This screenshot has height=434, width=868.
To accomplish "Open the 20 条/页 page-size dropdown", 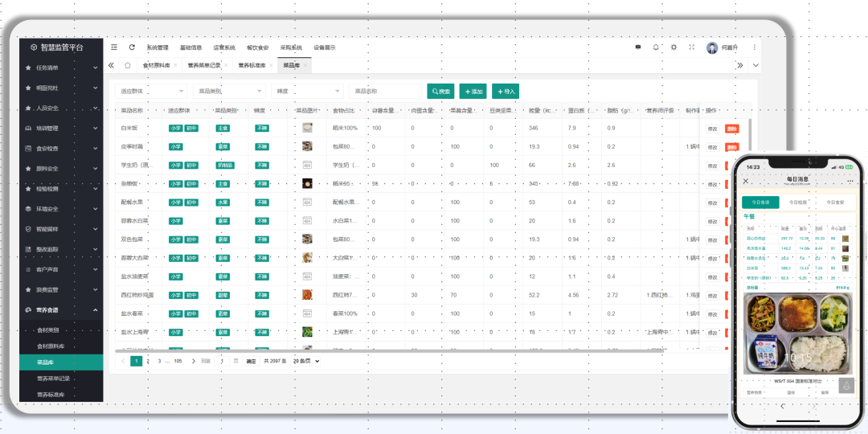I will [305, 361].
